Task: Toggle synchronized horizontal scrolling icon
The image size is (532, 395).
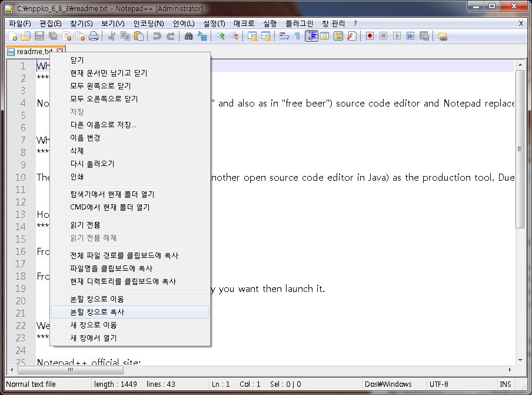Action: 265,36
